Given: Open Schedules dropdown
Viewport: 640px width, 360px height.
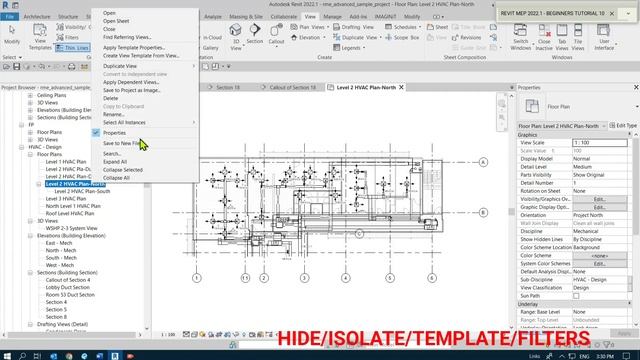Looking at the screenshot, I should coord(403,27).
